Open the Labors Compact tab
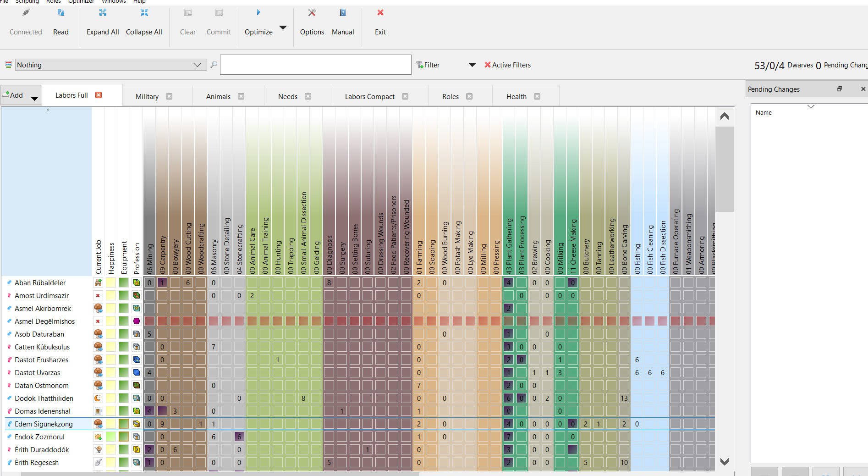This screenshot has height=476, width=868. [369, 96]
